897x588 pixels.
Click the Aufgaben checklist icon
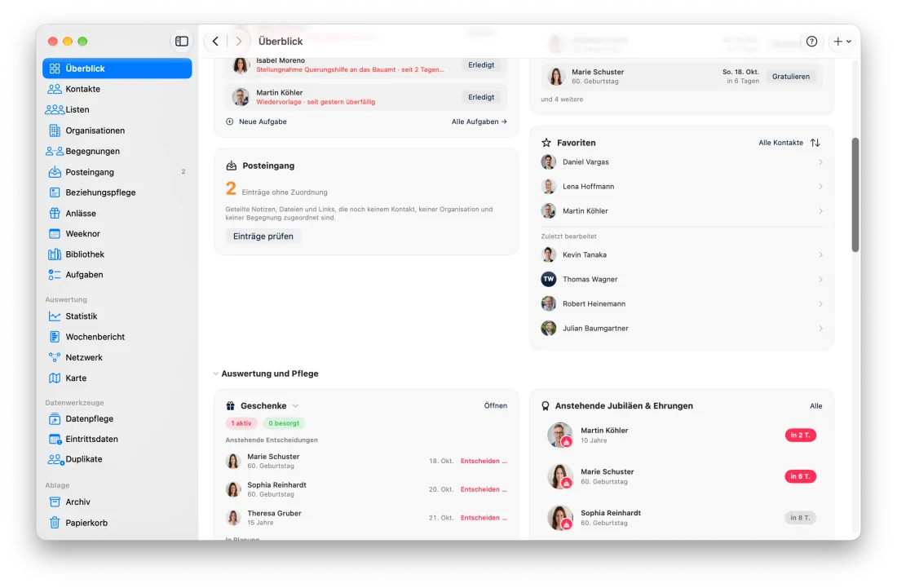coord(55,275)
